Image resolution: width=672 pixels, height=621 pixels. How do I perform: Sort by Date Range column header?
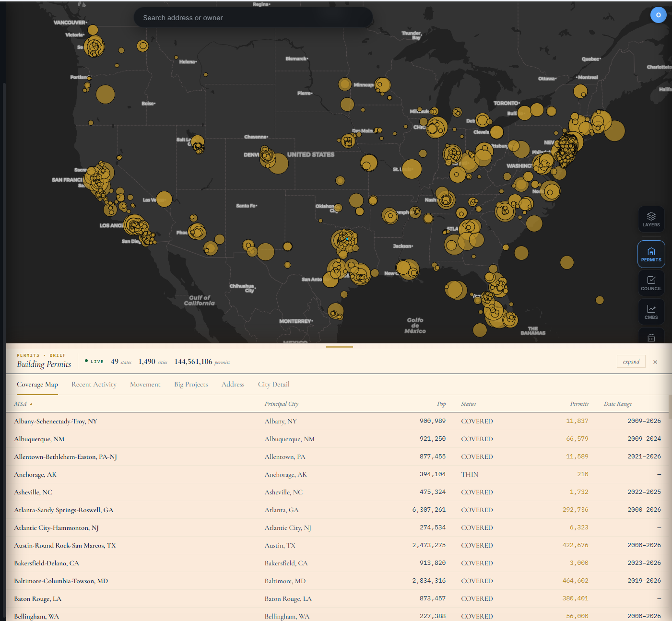coord(618,404)
